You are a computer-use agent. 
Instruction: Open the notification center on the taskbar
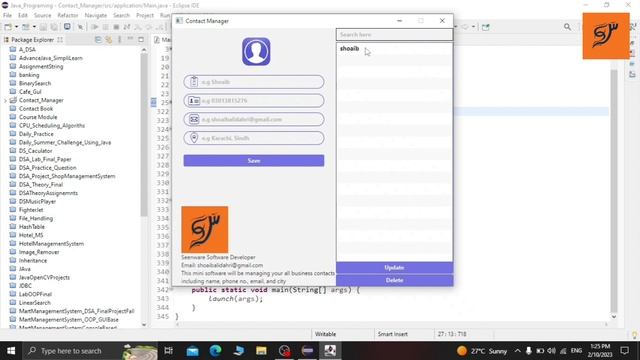[x=624, y=351]
